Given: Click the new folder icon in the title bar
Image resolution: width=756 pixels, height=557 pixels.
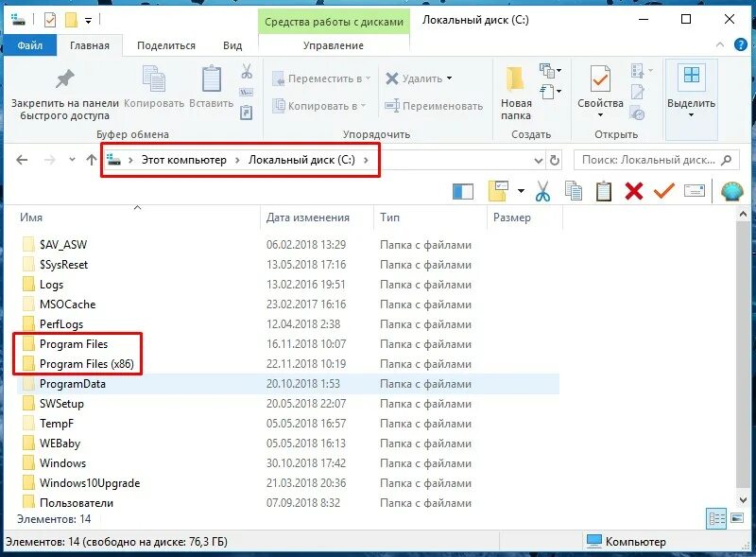Looking at the screenshot, I should click(72, 20).
